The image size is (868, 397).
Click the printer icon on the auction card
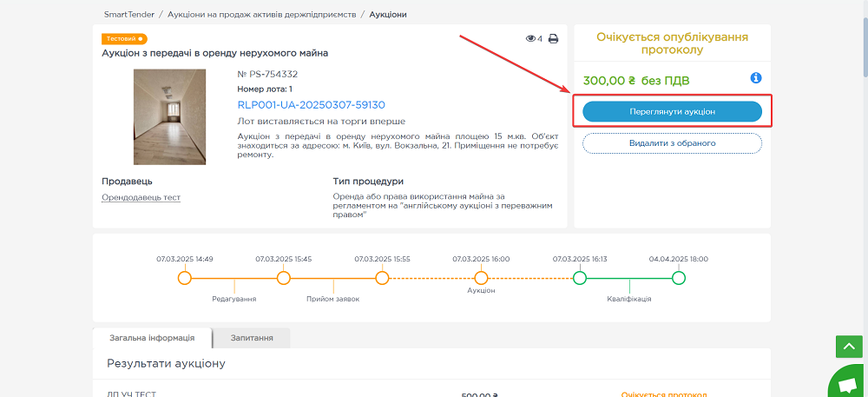click(x=553, y=39)
